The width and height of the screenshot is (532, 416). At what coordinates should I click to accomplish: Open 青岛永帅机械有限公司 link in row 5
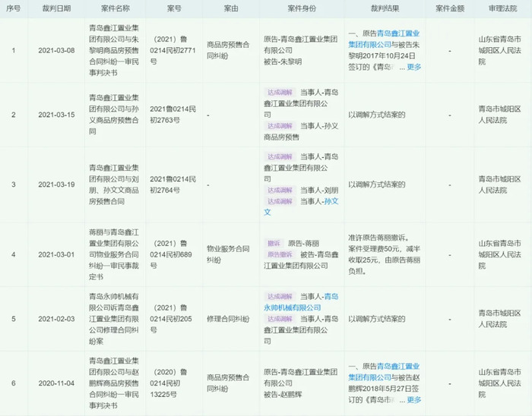tap(301, 302)
